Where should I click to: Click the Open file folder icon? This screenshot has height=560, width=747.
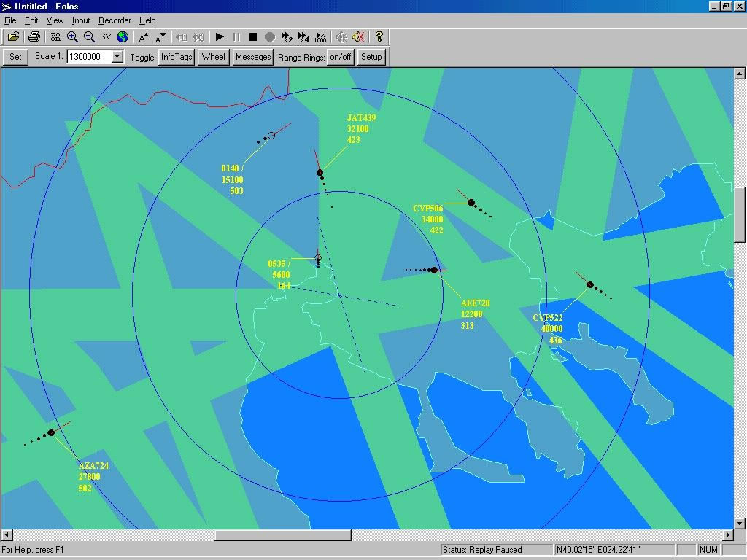point(13,36)
